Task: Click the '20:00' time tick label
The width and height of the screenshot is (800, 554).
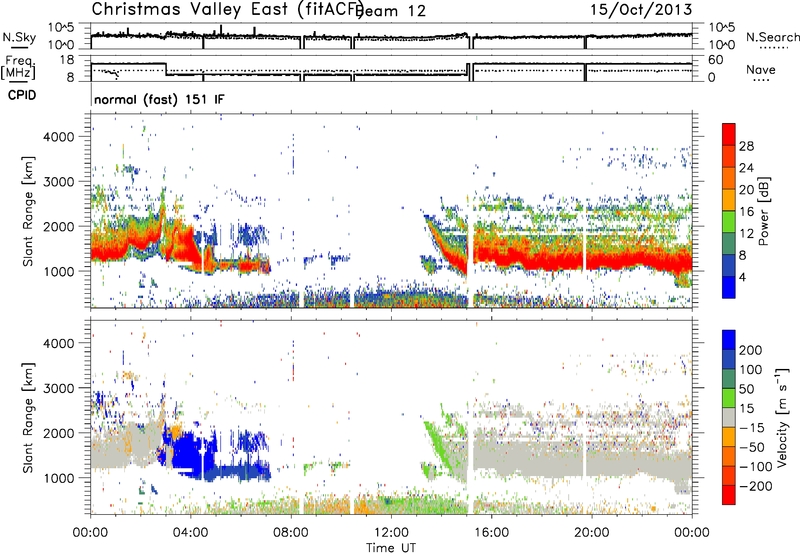Action: (591, 533)
